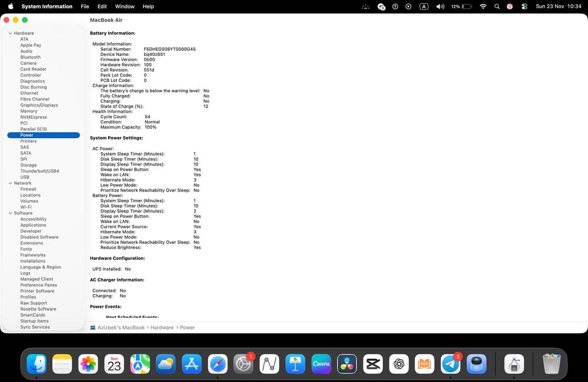Click Power in the bottom path bar
588x382 pixels.
[187, 328]
